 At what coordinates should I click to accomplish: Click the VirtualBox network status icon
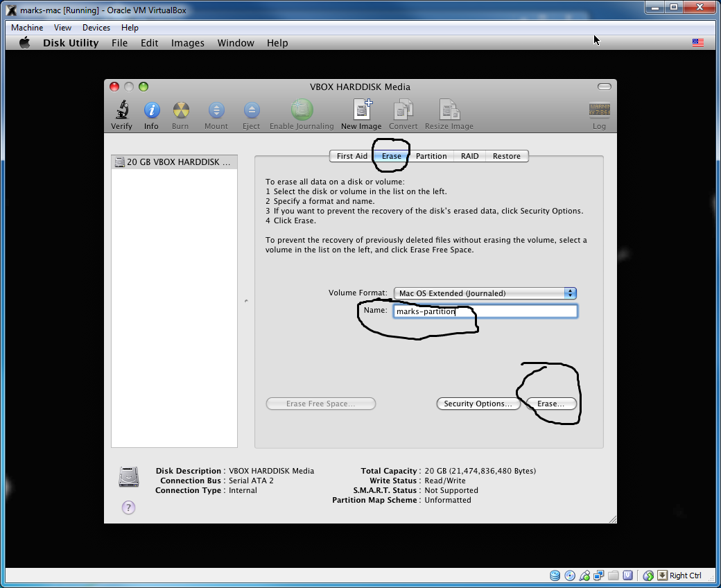599,576
